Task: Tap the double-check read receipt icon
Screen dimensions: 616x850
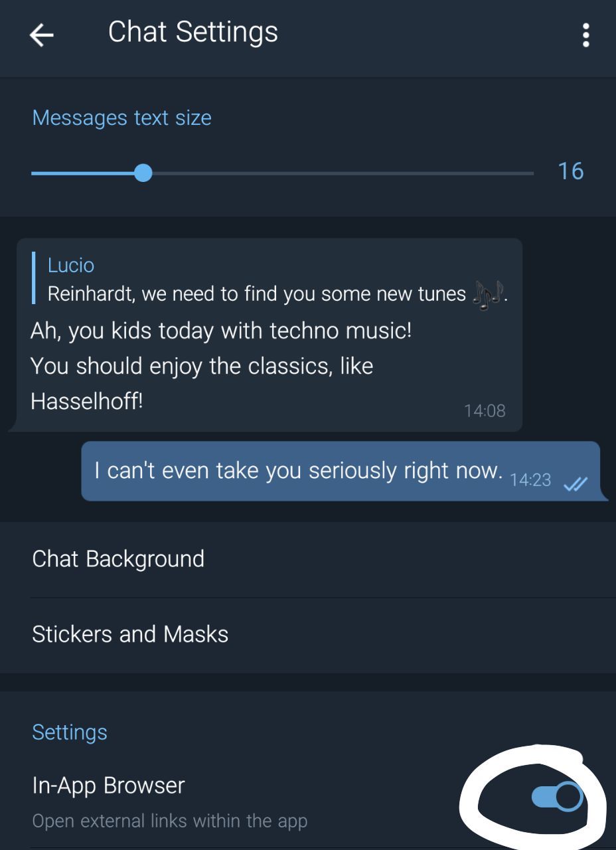Action: [575, 485]
